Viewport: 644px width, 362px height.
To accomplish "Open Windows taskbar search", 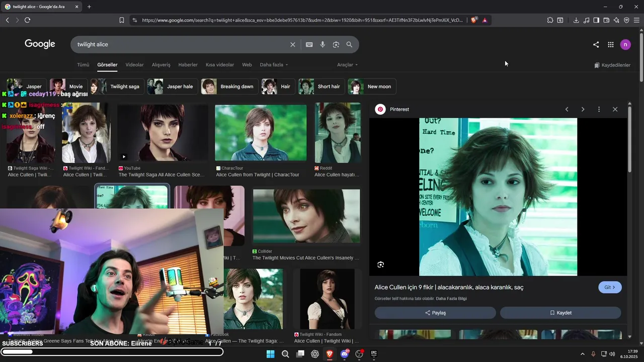I will point(285,354).
